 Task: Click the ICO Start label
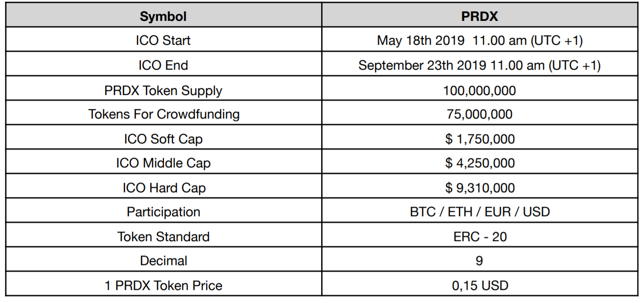pyautogui.click(x=163, y=41)
